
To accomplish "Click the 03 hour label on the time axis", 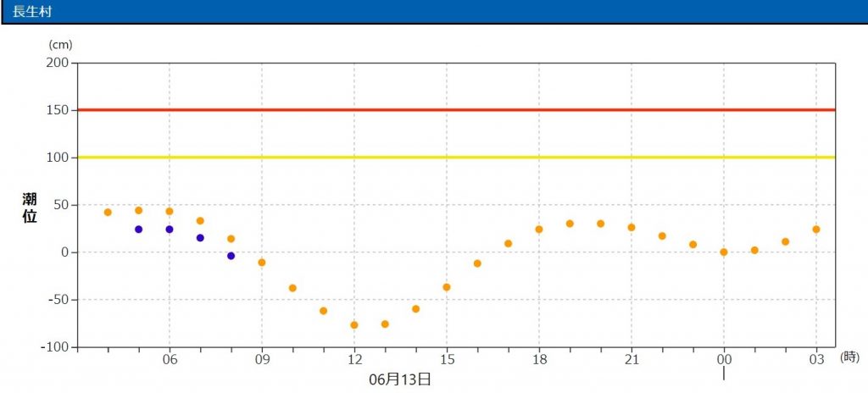I will 816,360.
